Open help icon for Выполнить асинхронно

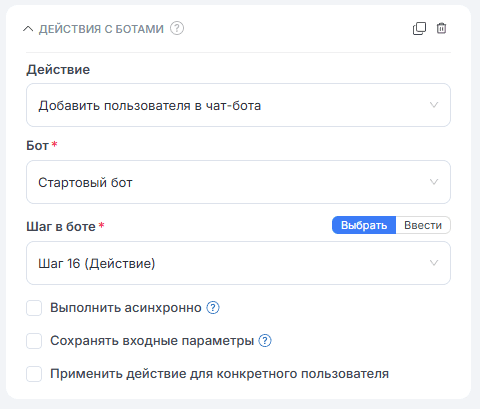[213, 308]
